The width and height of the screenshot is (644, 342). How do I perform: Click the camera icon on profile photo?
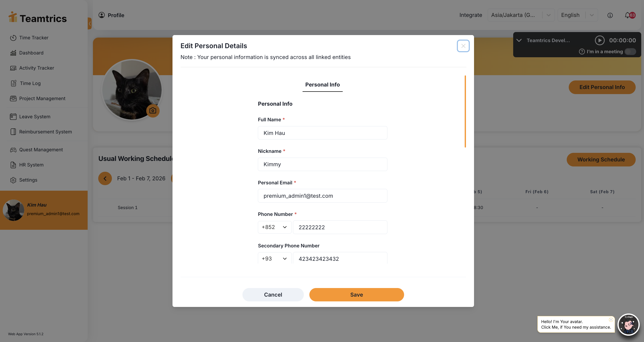coord(153,111)
